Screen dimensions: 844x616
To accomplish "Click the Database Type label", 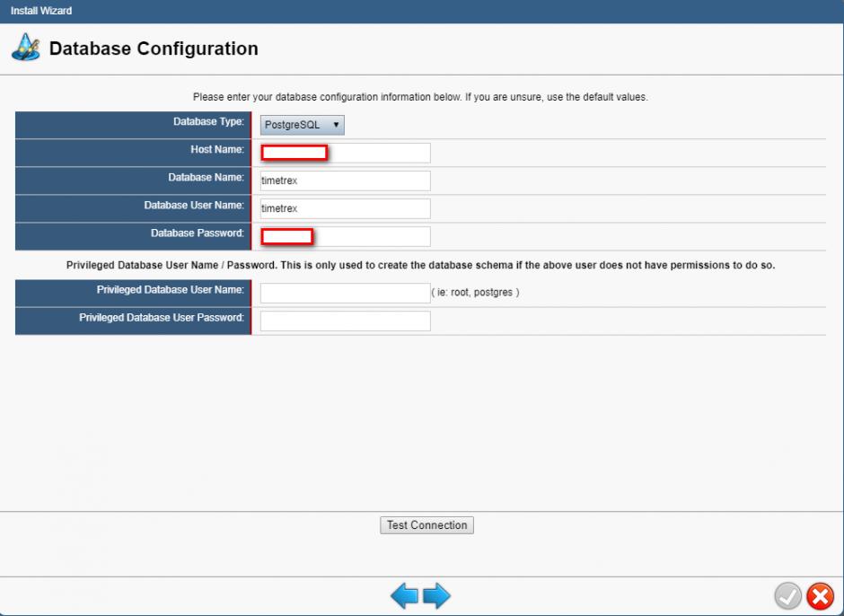I will [208, 122].
